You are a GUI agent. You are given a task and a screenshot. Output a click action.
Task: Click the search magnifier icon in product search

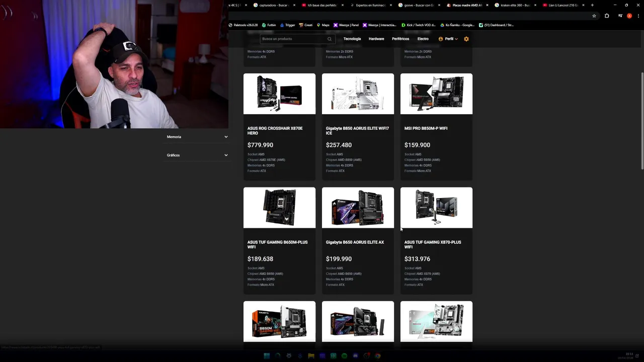coord(330,39)
